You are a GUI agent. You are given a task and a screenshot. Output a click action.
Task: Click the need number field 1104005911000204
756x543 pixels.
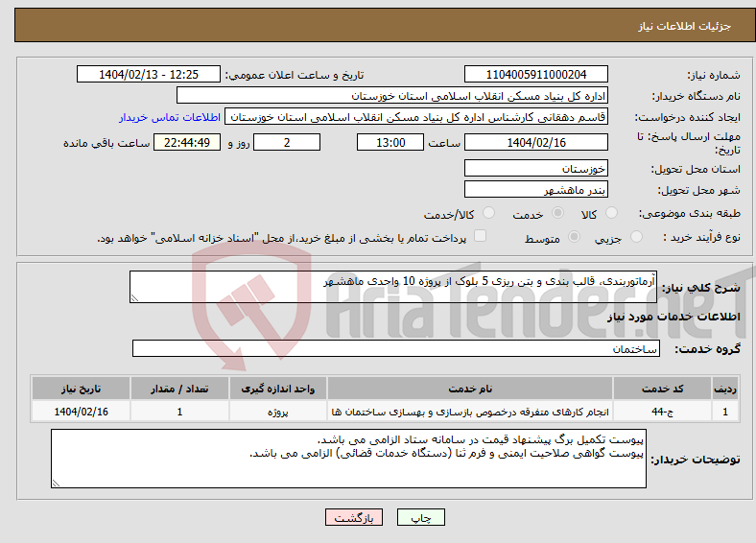[x=536, y=74]
